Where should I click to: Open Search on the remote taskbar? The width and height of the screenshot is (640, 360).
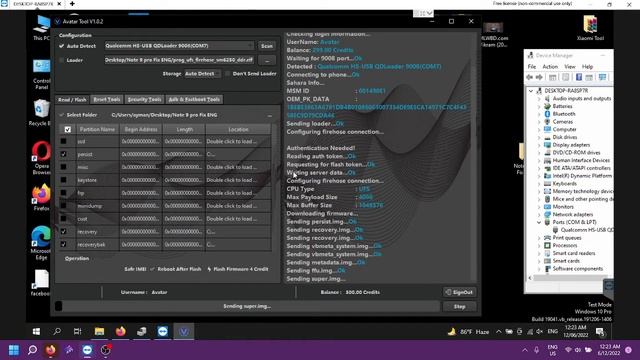point(57,331)
